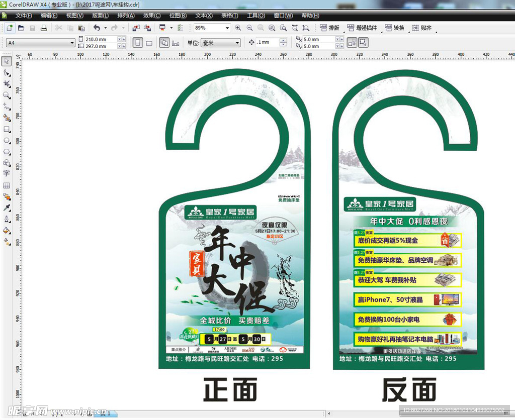Click the Print icon in toolbar
The height and width of the screenshot is (420, 515).
(44, 28)
